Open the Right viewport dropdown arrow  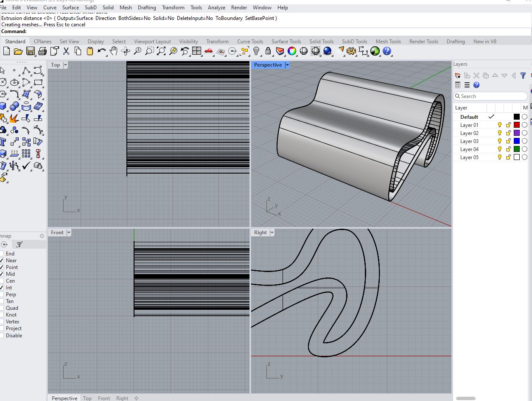pos(272,233)
